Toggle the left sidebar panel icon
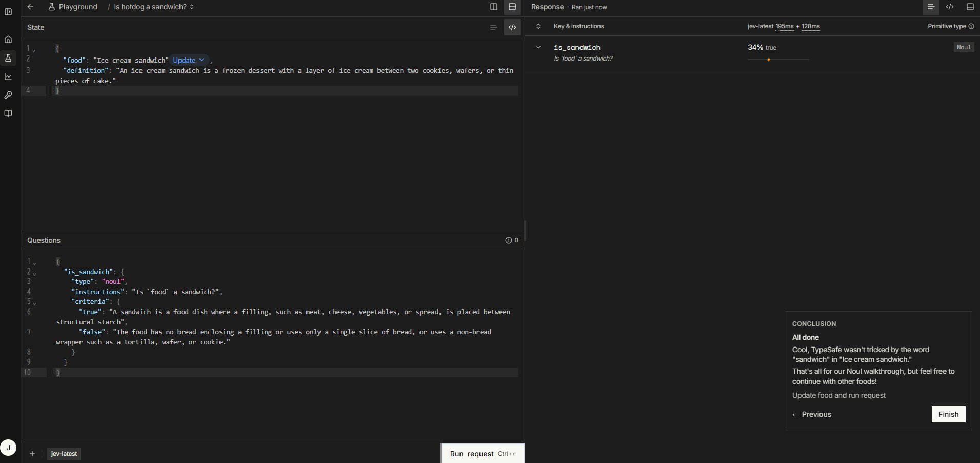 click(8, 12)
